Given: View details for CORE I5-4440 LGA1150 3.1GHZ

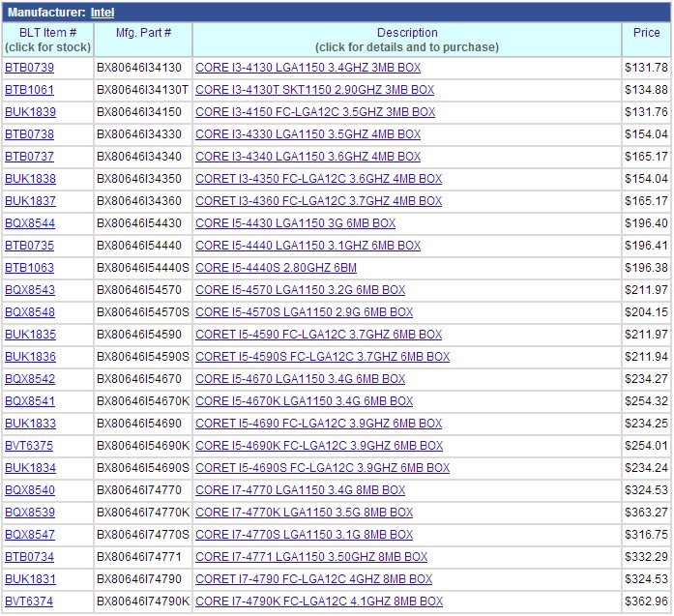Looking at the screenshot, I should (308, 246).
